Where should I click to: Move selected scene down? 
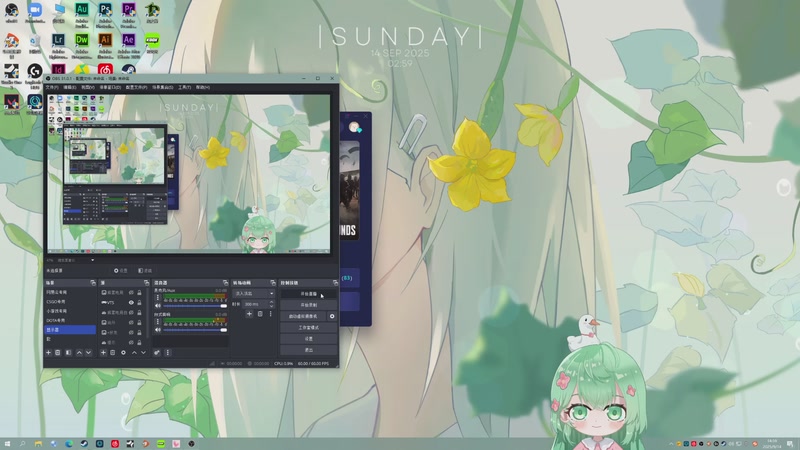pyautogui.click(x=88, y=353)
